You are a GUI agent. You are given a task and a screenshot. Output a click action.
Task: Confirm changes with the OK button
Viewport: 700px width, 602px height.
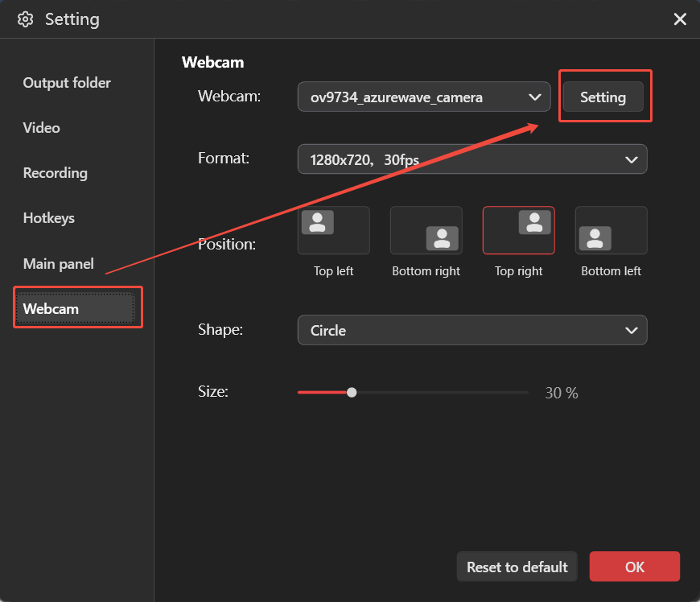634,567
